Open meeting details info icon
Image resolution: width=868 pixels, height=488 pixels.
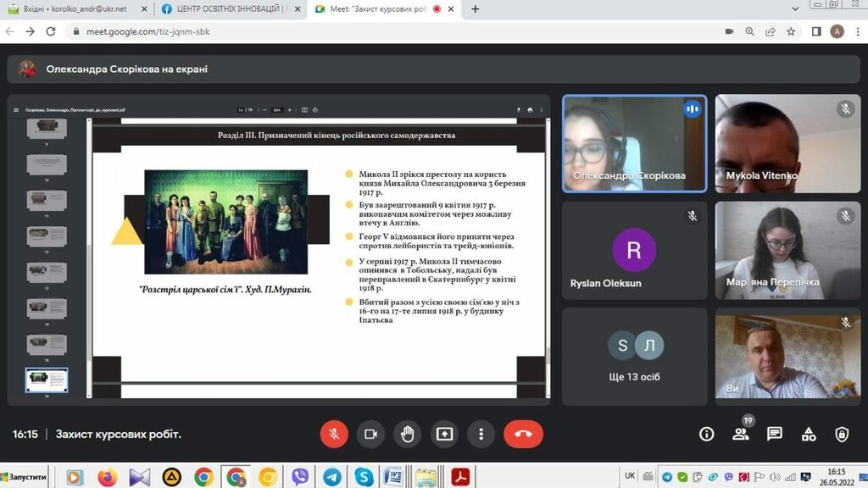point(706,434)
